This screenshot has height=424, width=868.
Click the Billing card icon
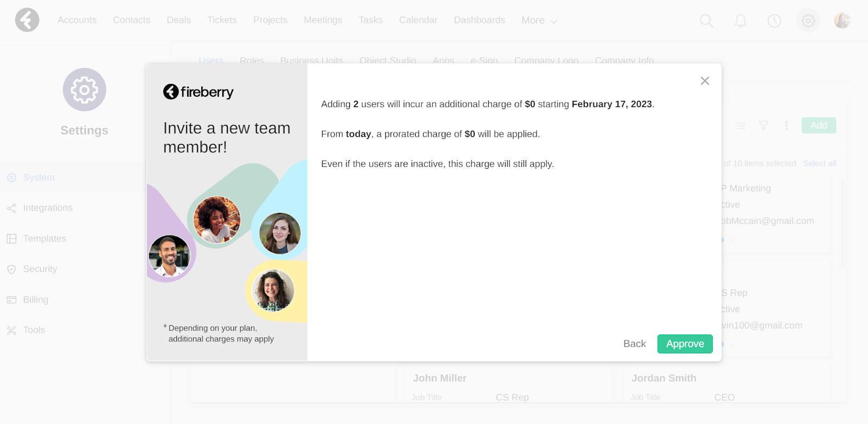pyautogui.click(x=11, y=300)
